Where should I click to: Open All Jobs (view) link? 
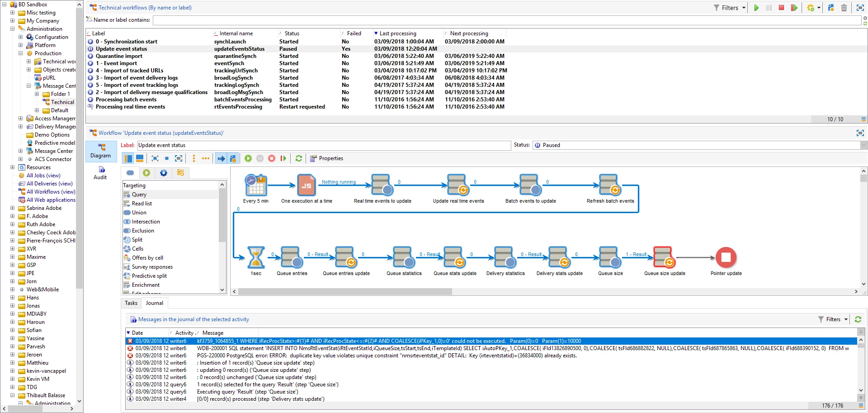click(43, 176)
